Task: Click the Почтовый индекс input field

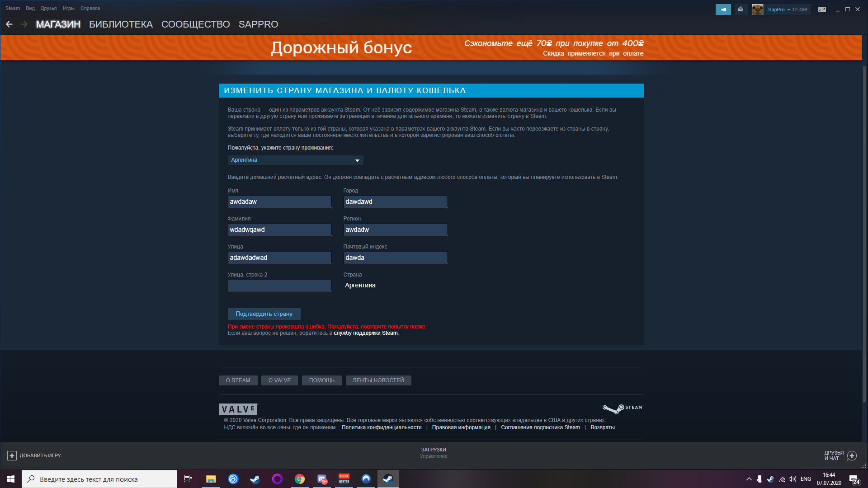Action: pyautogui.click(x=396, y=258)
